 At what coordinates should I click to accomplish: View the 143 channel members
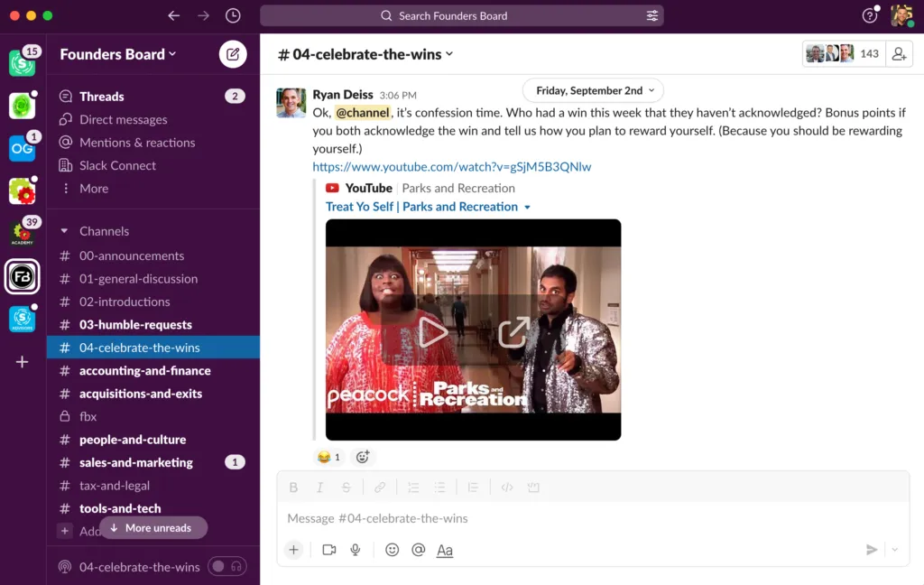[x=844, y=54]
